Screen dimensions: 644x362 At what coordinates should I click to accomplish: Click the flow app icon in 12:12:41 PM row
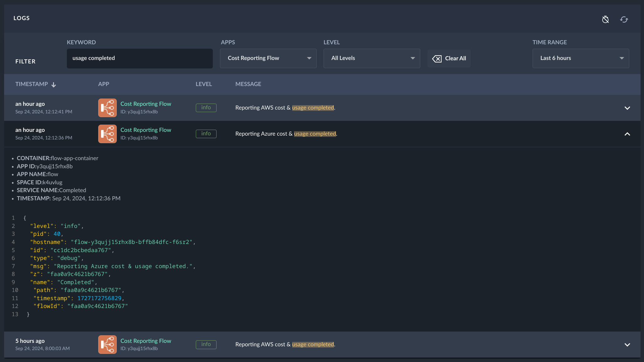(107, 108)
